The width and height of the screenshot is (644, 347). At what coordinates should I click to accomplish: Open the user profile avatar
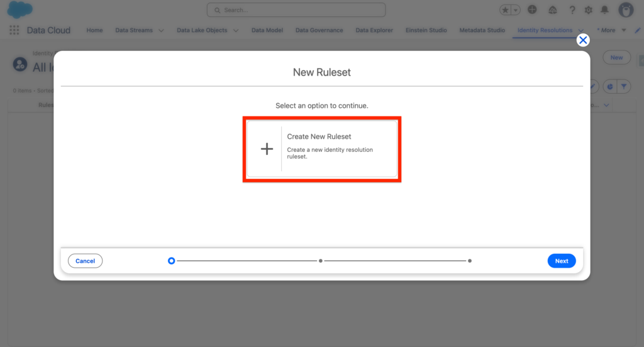[626, 10]
